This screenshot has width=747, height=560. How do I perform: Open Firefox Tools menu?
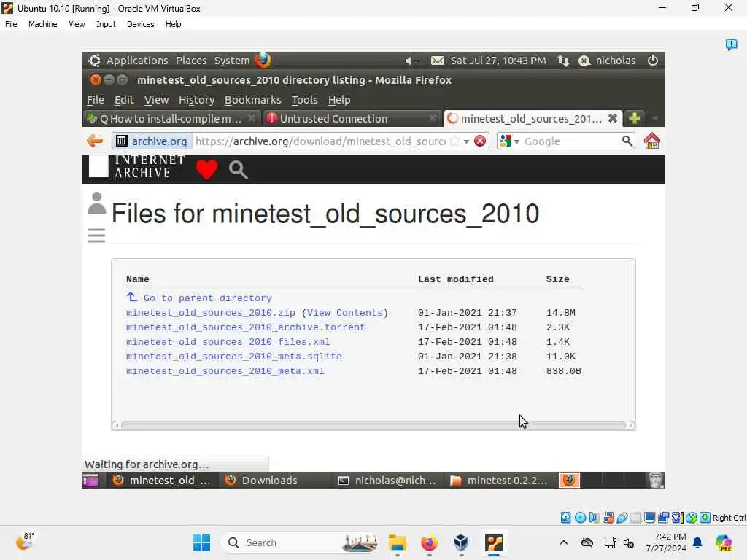click(304, 100)
